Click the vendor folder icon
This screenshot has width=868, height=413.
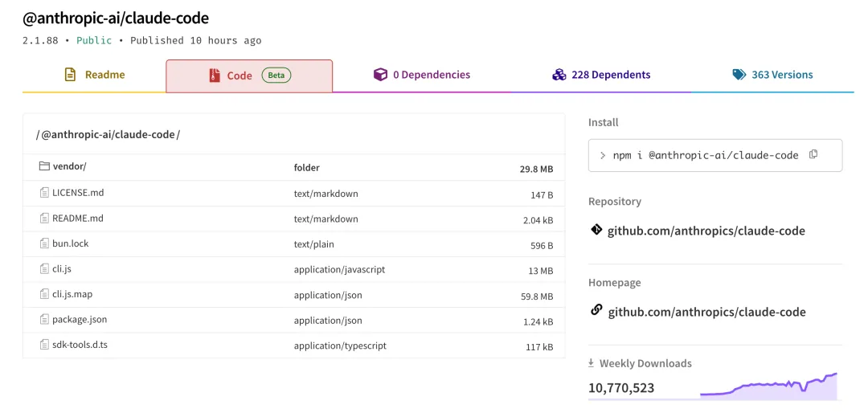tap(44, 166)
